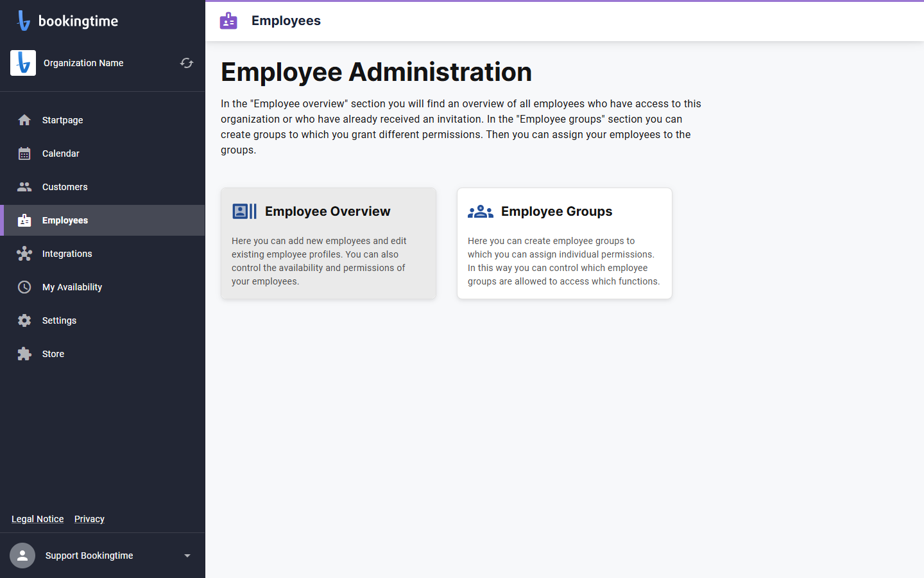This screenshot has width=924, height=578.
Task: Click the Organization Name text
Action: click(83, 63)
